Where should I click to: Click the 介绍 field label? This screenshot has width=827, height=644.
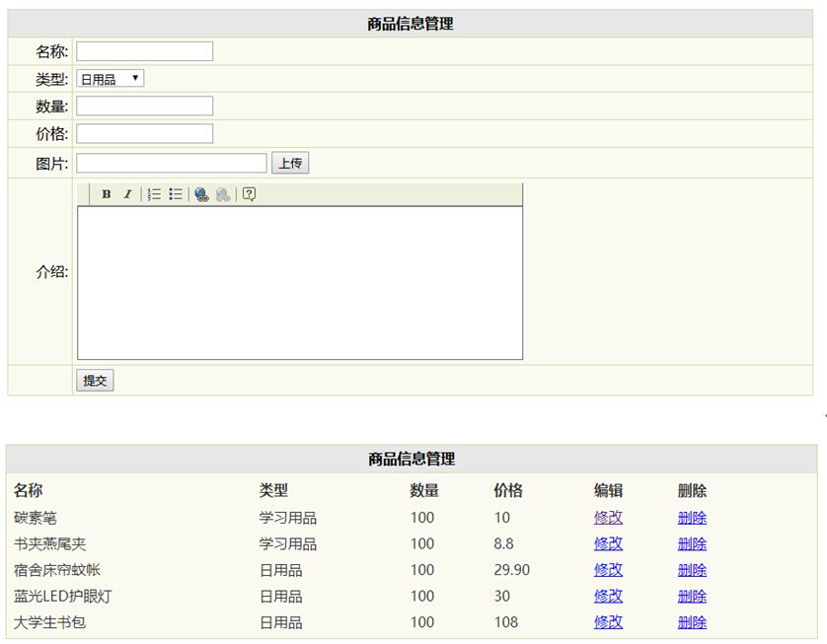(x=51, y=272)
